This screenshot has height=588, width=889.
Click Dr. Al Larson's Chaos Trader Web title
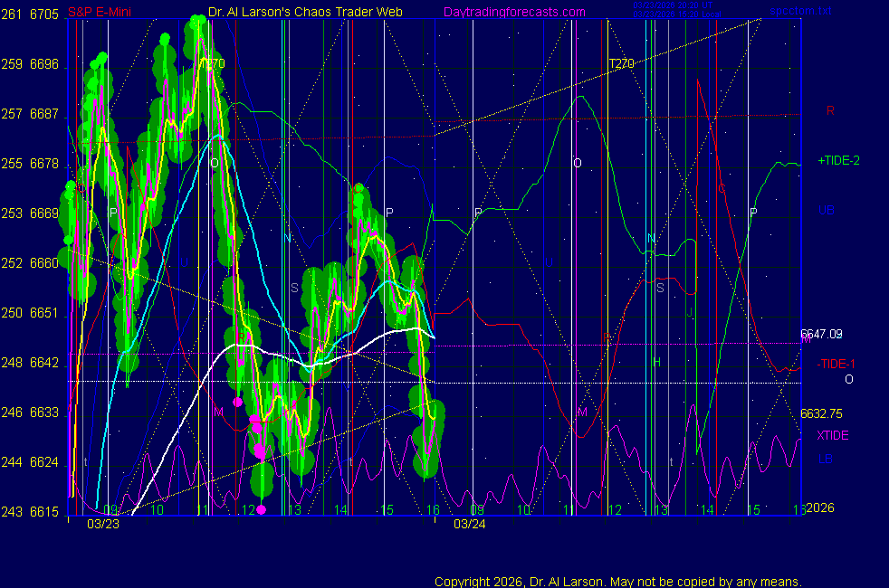[299, 13]
